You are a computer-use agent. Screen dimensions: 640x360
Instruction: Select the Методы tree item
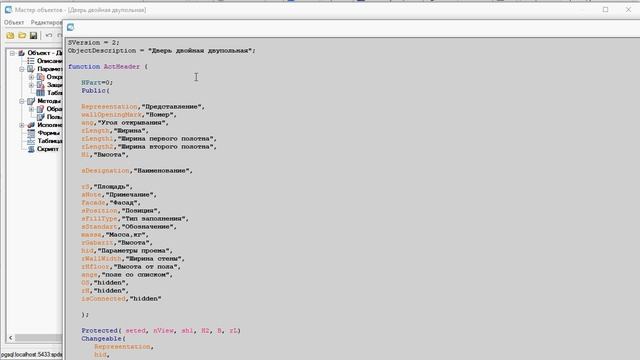[x=49, y=101]
